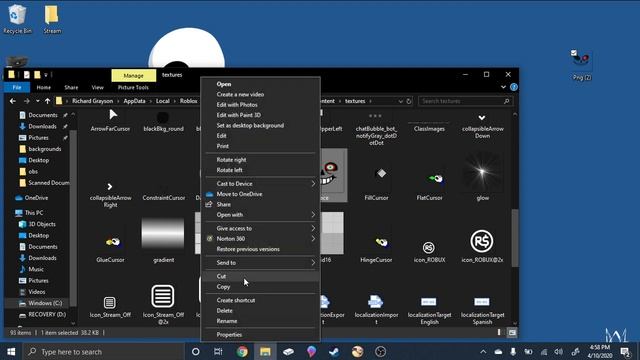Open Google Chrome from taskbar

click(242, 351)
